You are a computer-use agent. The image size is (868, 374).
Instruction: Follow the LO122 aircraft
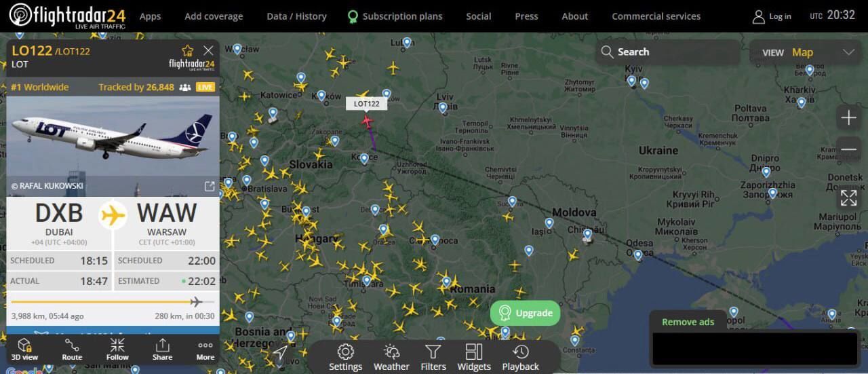point(117,349)
